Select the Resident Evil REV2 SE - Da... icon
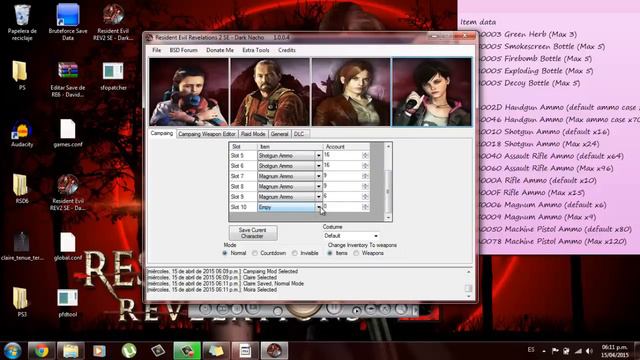640x360 pixels. coord(68,193)
